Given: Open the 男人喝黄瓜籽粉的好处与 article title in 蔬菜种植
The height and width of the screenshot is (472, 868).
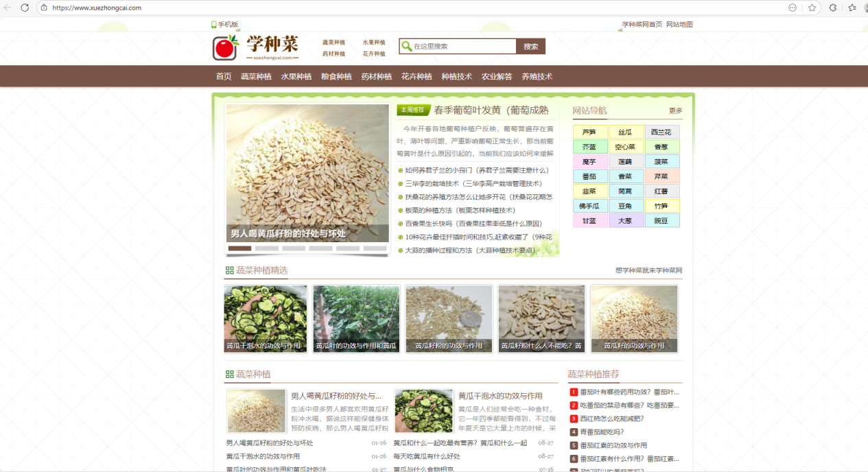Looking at the screenshot, I should pyautogui.click(x=336, y=396).
